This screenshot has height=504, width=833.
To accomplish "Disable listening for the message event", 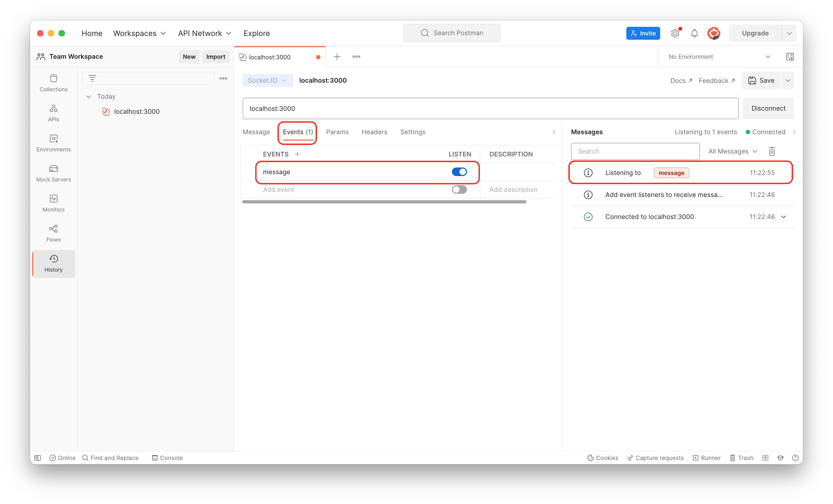I will [459, 172].
